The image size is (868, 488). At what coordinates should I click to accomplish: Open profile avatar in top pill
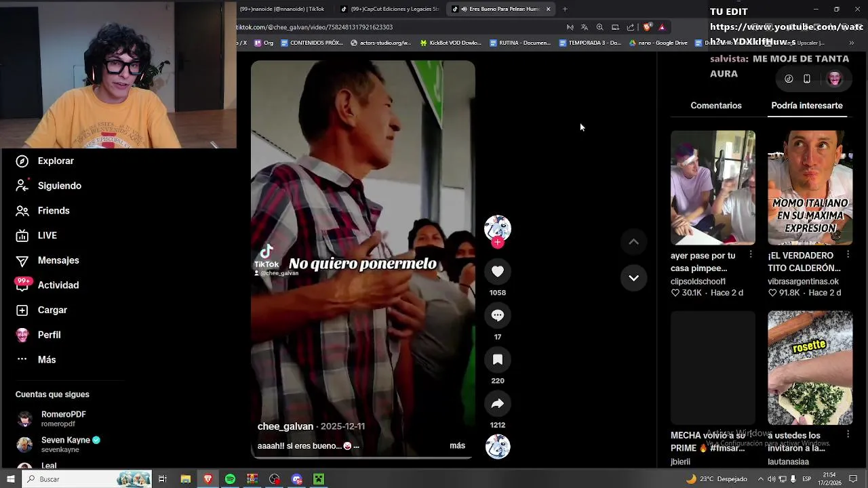pyautogui.click(x=834, y=79)
